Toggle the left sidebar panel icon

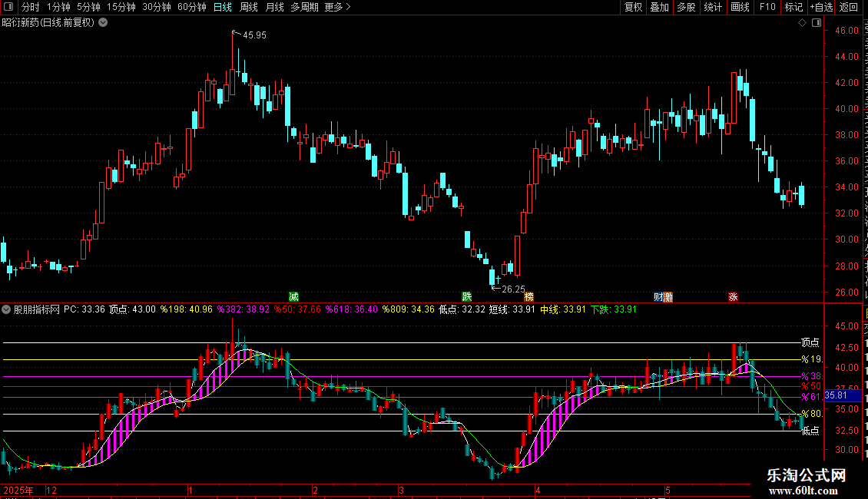(8, 7)
